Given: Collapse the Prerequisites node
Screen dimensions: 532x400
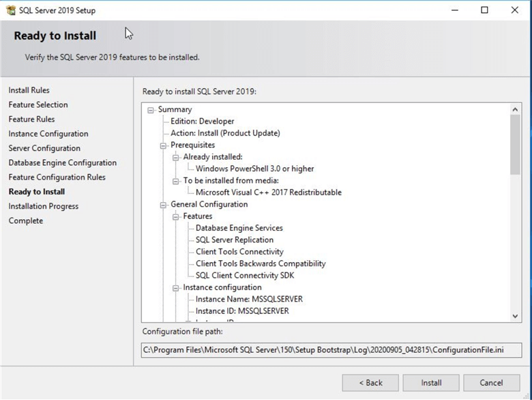Looking at the screenshot, I should point(163,145).
